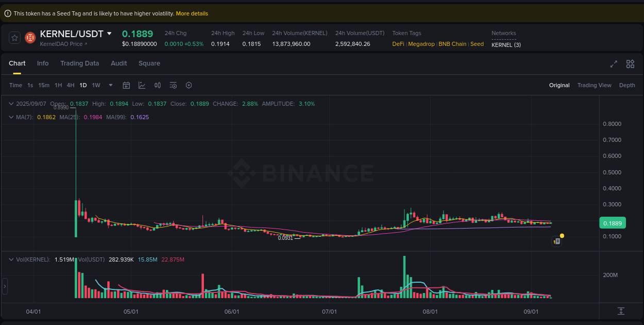Open the candlestick display settings icon
Viewport: 644px width, 325px height.
(x=158, y=85)
